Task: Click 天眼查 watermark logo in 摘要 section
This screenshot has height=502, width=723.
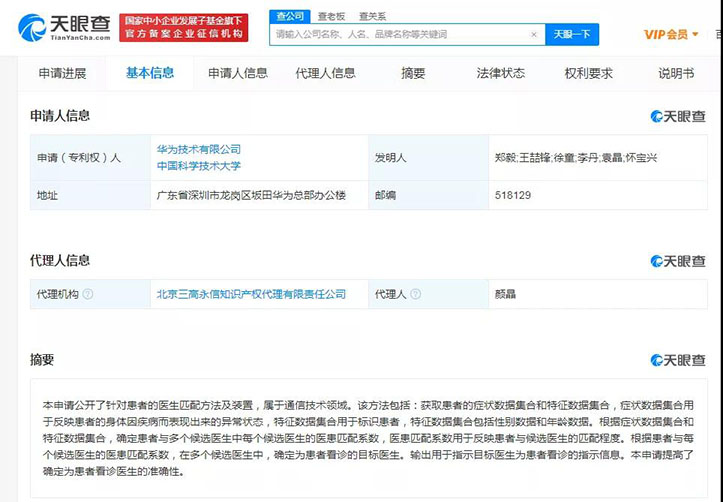Action: [677, 360]
